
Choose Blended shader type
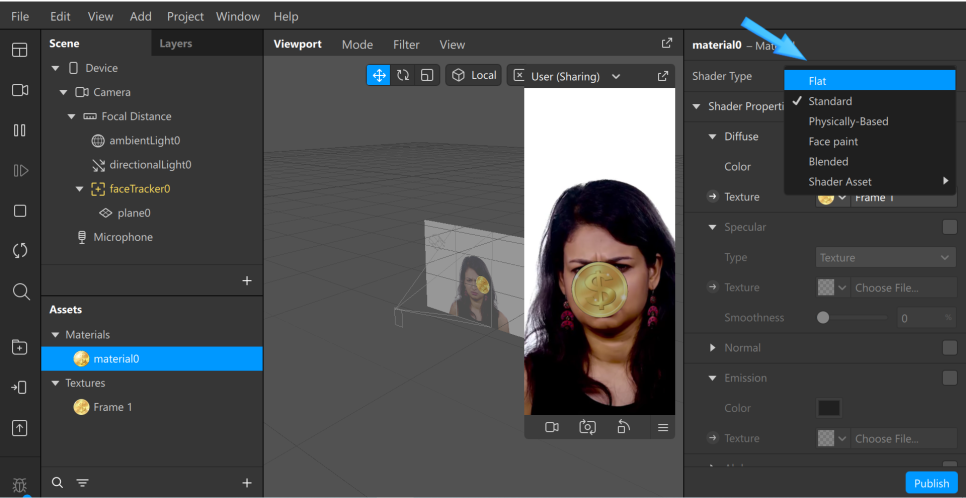tap(870, 161)
